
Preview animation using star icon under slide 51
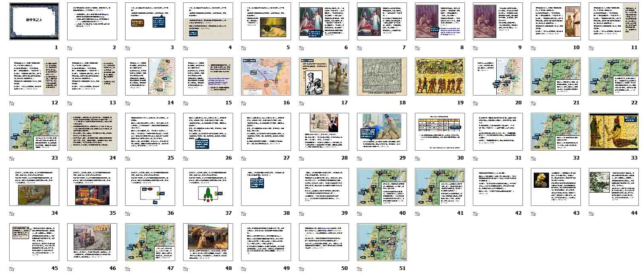tap(359, 268)
